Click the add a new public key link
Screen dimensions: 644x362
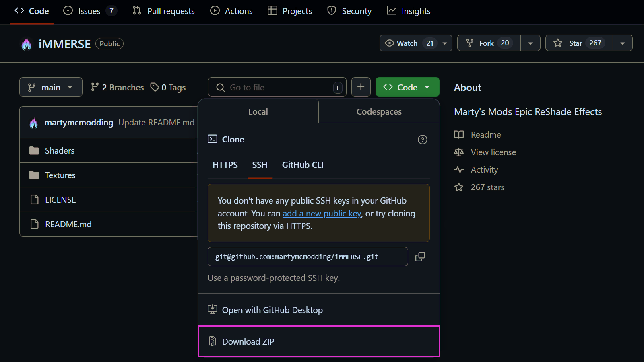tap(322, 213)
